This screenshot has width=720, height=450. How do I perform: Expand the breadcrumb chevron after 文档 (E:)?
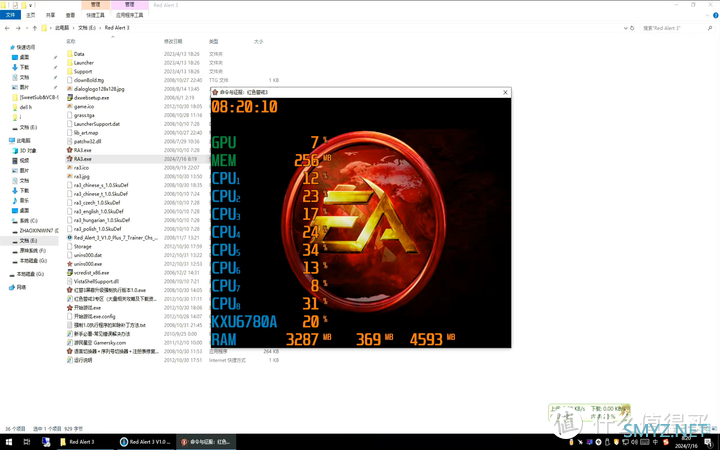100,28
